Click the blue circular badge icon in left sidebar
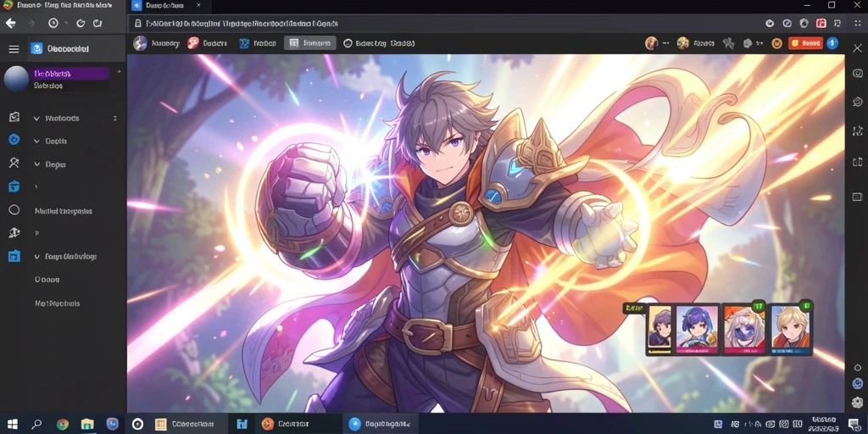Viewport: 868px width, 434px height. tap(14, 140)
